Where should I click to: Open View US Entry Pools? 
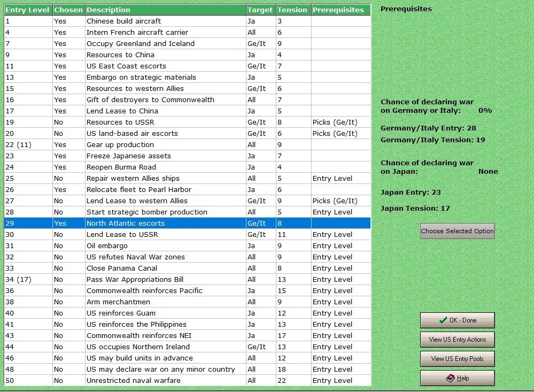pyautogui.click(x=458, y=359)
